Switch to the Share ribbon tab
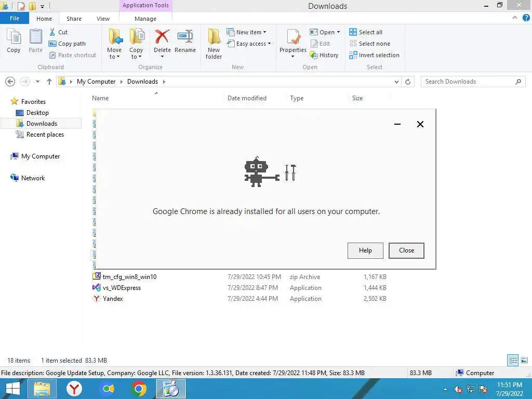This screenshot has height=399, width=532. [x=74, y=19]
